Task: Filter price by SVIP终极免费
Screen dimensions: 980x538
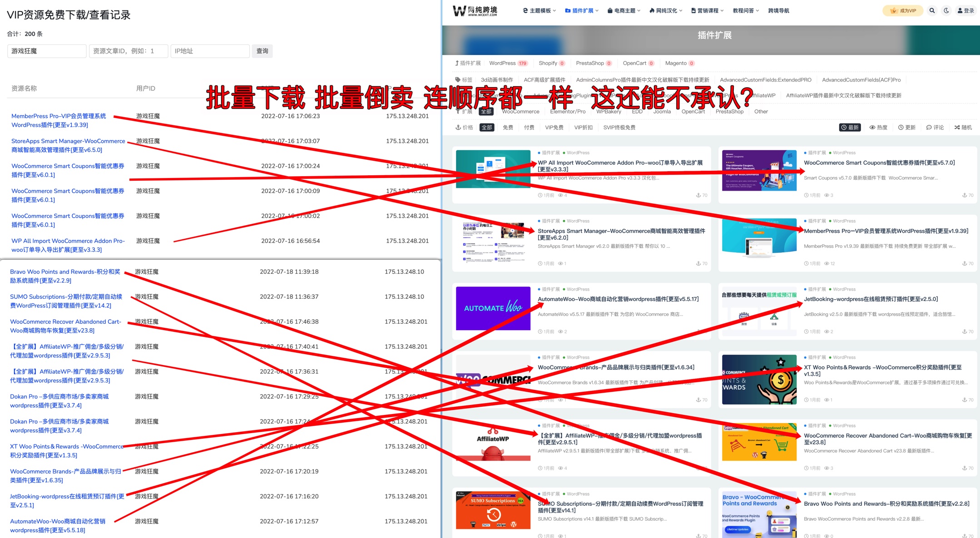Action: (x=619, y=128)
